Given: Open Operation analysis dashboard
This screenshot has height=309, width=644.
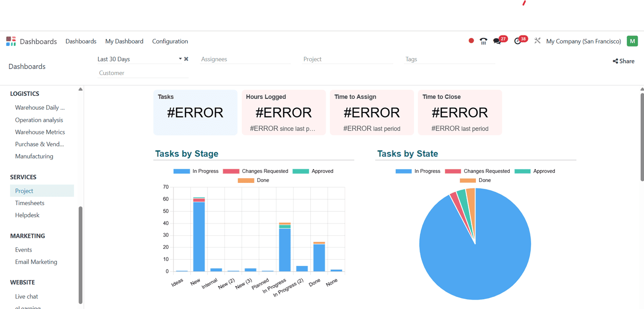Looking at the screenshot, I should (39, 120).
